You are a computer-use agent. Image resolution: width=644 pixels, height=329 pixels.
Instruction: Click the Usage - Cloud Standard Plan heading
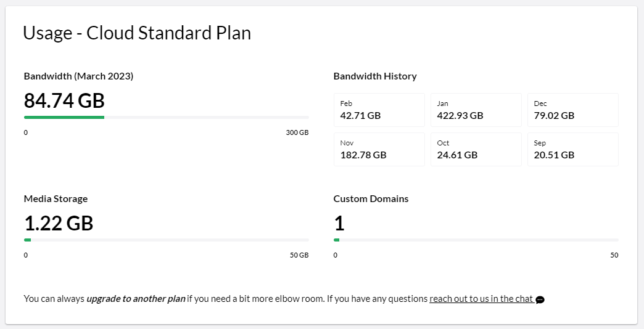[137, 33]
